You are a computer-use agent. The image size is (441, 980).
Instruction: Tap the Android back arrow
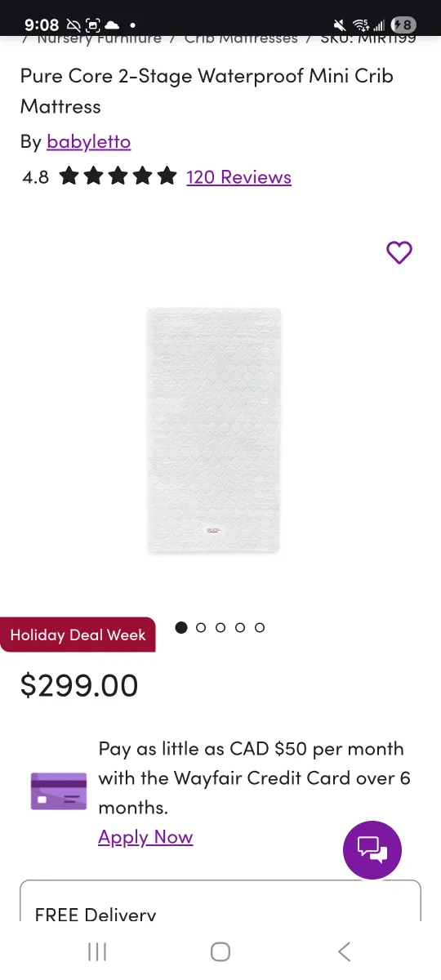[x=344, y=951]
